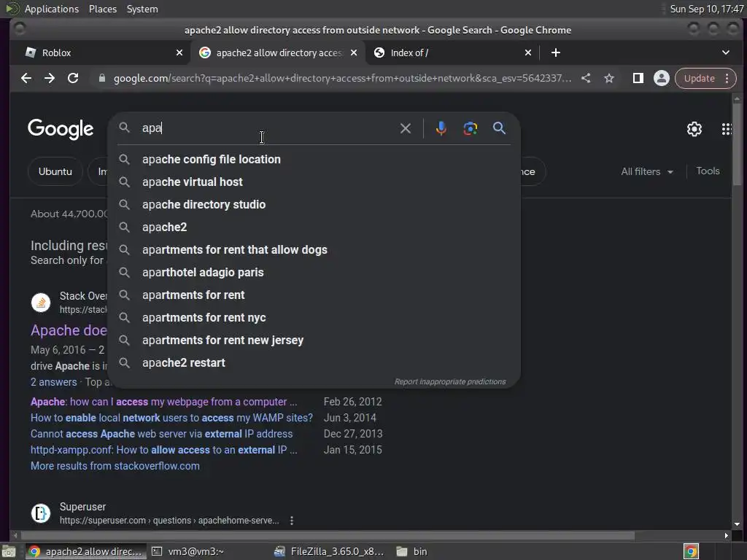This screenshot has height=560, width=747.
Task: Click Report inappropriate predictions
Action: pyautogui.click(x=449, y=381)
